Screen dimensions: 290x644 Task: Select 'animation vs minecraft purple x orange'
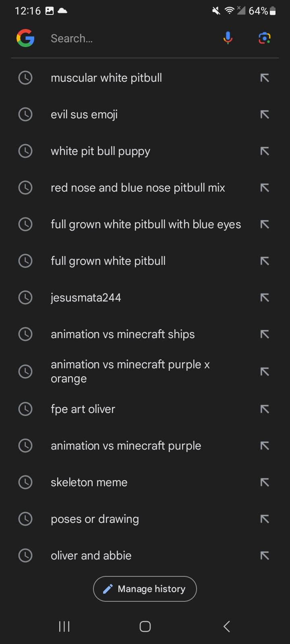tap(130, 372)
